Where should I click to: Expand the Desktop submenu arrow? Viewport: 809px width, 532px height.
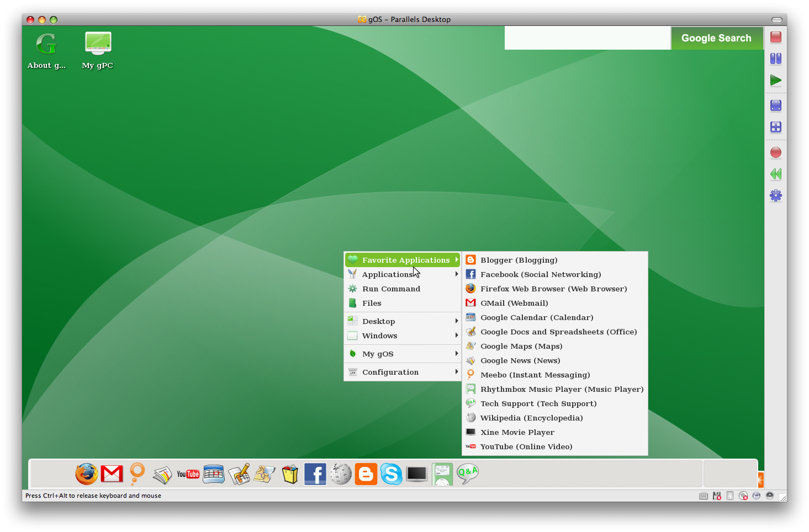pyautogui.click(x=457, y=321)
